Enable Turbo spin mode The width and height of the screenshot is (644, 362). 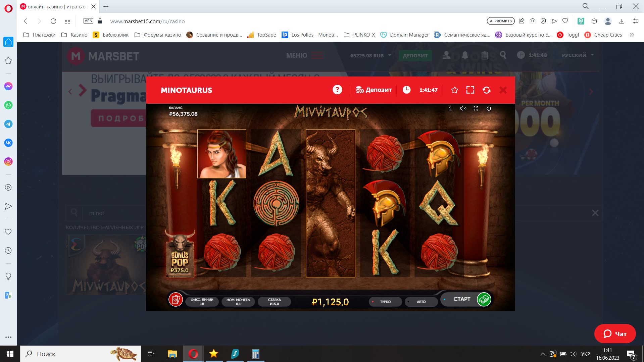coord(385,302)
